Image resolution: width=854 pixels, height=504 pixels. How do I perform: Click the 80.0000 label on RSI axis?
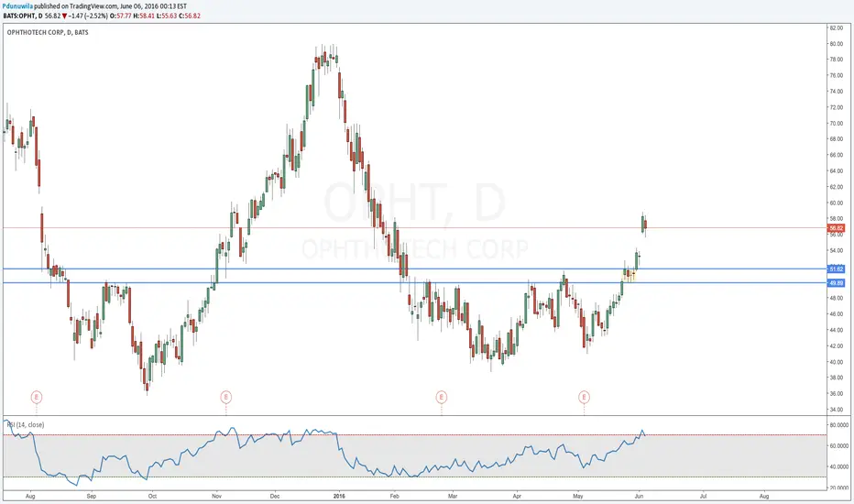tap(838, 424)
